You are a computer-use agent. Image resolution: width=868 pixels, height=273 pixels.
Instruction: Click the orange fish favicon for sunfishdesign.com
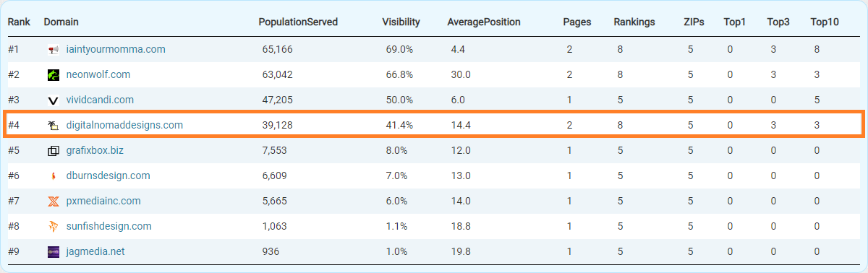(x=53, y=227)
